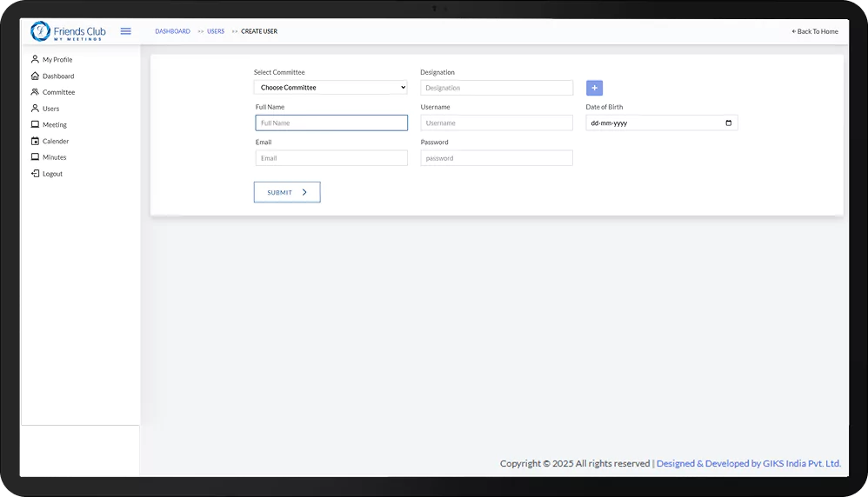Click the Date of Birth dd-mm-yyyy field
This screenshot has height=497, width=868.
tap(662, 123)
